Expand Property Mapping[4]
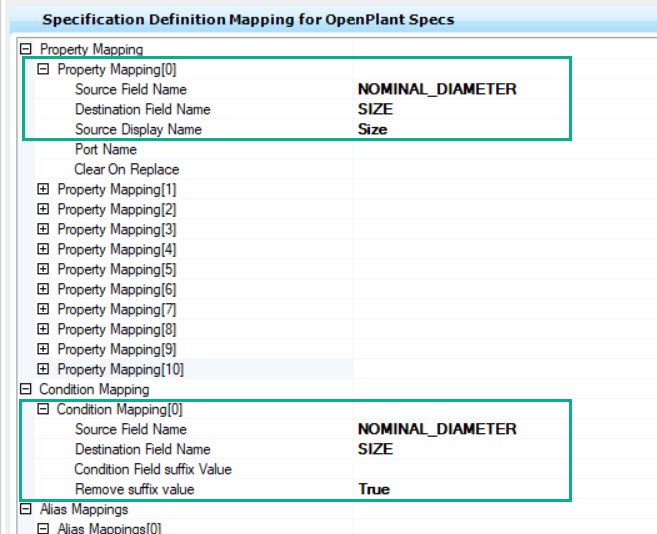 coord(43,249)
